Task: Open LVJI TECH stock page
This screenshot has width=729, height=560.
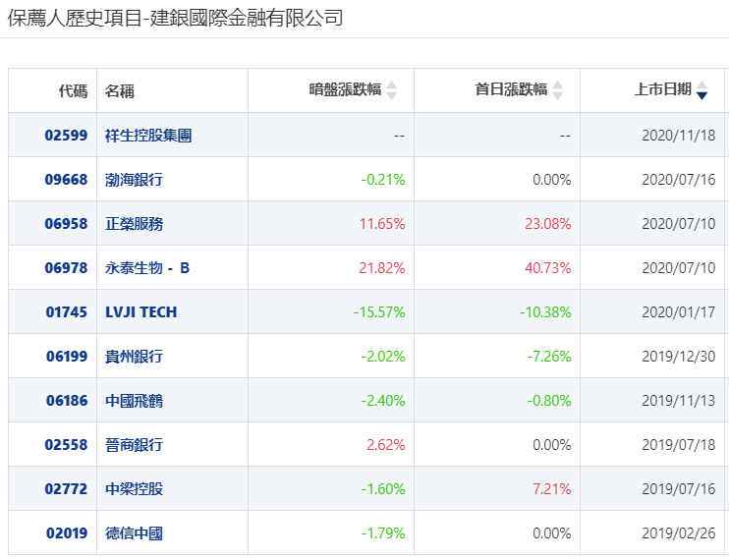Action: click(140, 311)
